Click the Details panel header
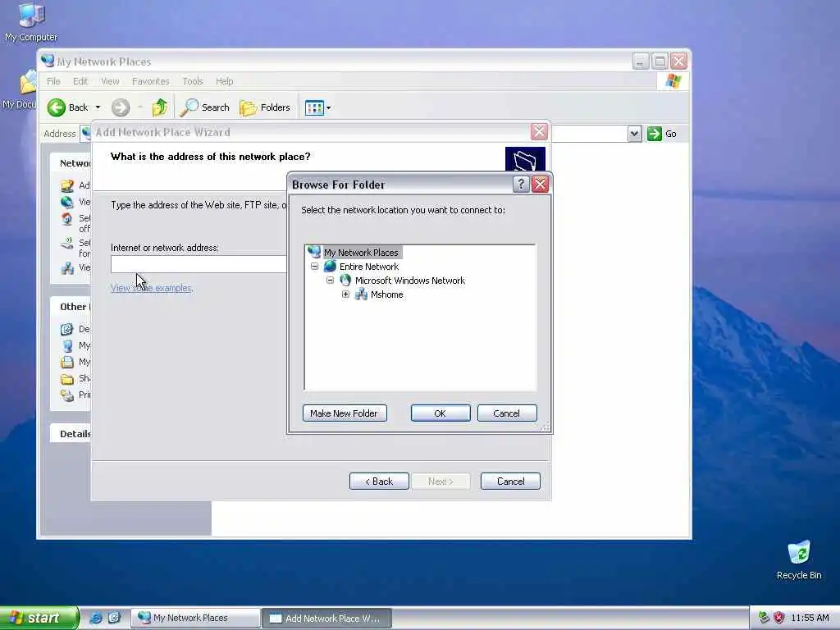 pyautogui.click(x=71, y=433)
